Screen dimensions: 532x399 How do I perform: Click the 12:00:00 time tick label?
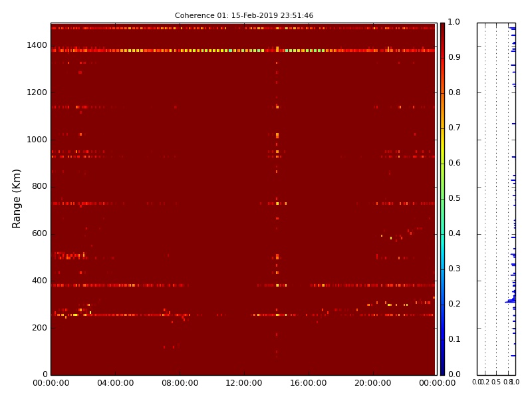point(244,383)
